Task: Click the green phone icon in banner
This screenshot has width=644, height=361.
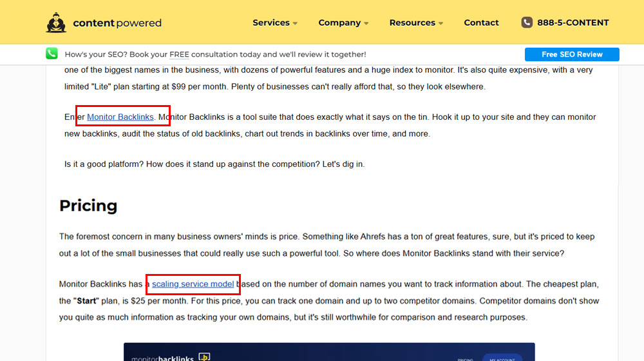Action: pyautogui.click(x=52, y=54)
